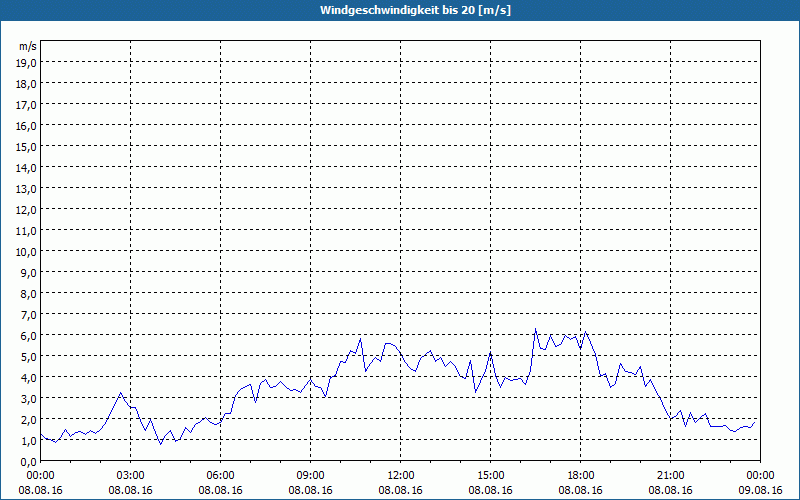Select the 15,0 y-axis label
800x500 pixels.
click(x=27, y=147)
